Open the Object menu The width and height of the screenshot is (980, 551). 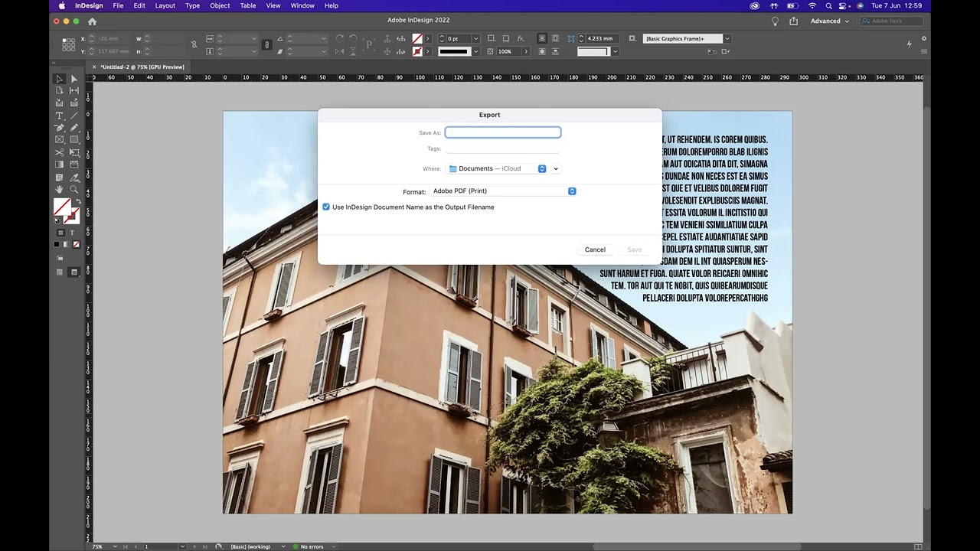[220, 5]
